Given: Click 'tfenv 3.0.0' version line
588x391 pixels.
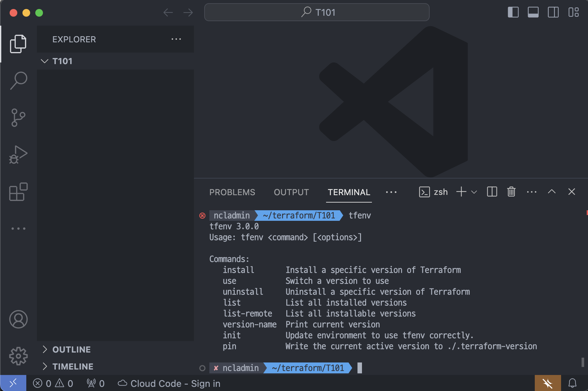Looking at the screenshot, I should pos(234,226).
